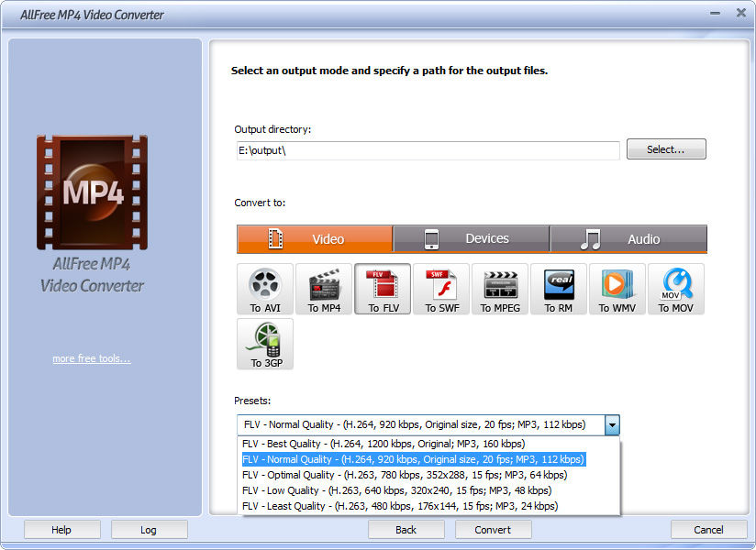Screen dimensions: 756x550
Task: Cancel the wizard
Action: 708,530
